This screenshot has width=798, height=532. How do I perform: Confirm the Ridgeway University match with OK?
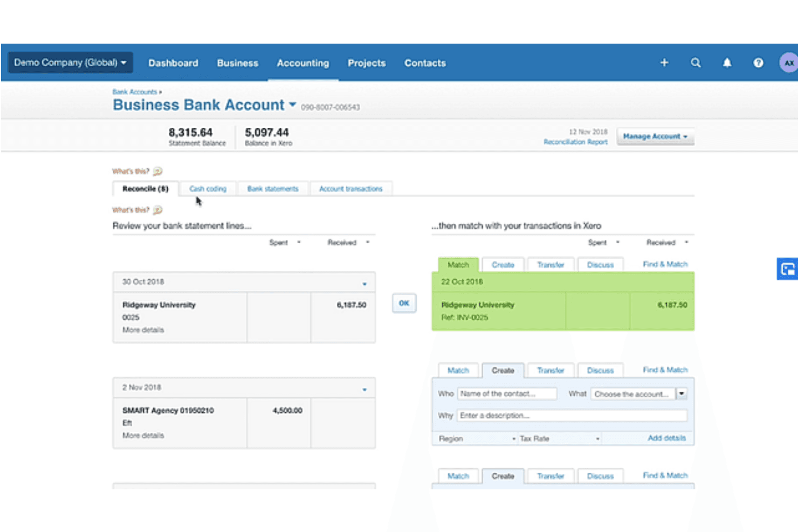coord(404,303)
